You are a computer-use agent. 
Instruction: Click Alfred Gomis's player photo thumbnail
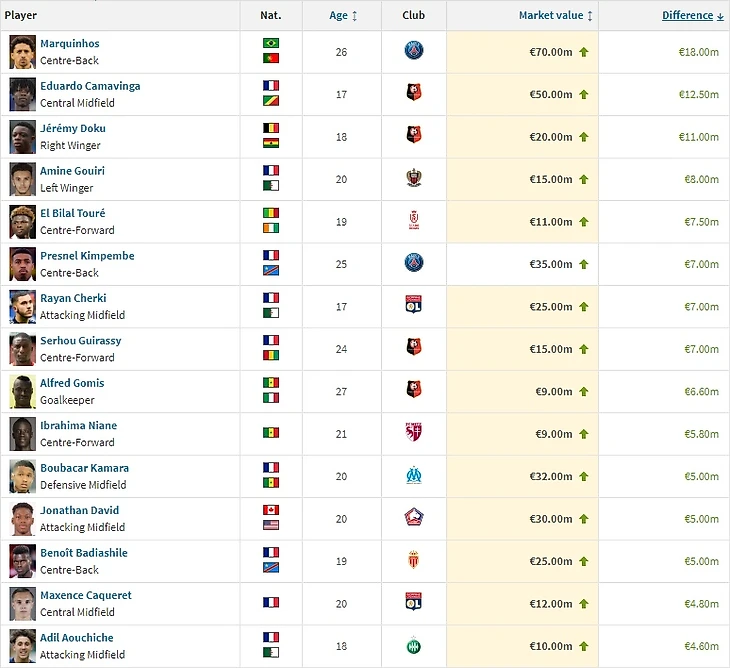pos(22,391)
